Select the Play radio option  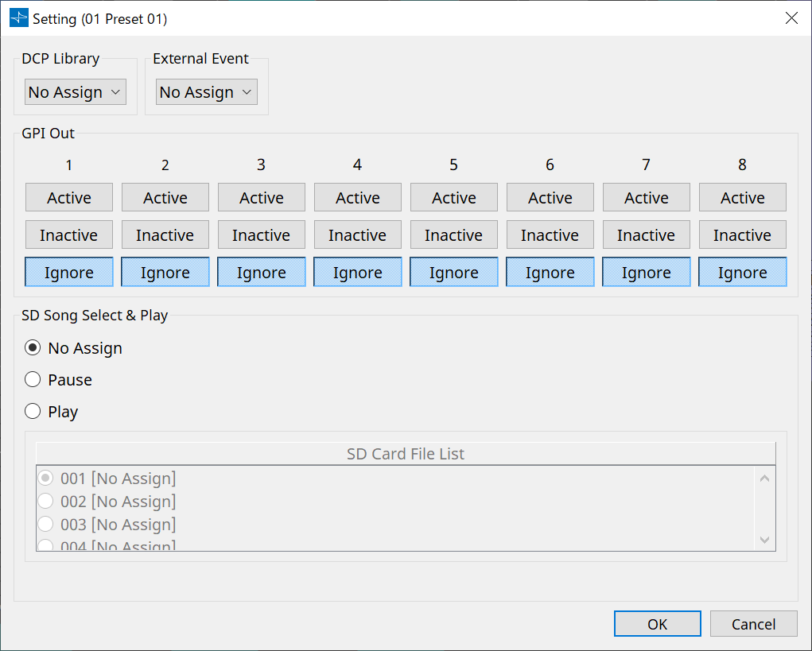click(x=33, y=412)
